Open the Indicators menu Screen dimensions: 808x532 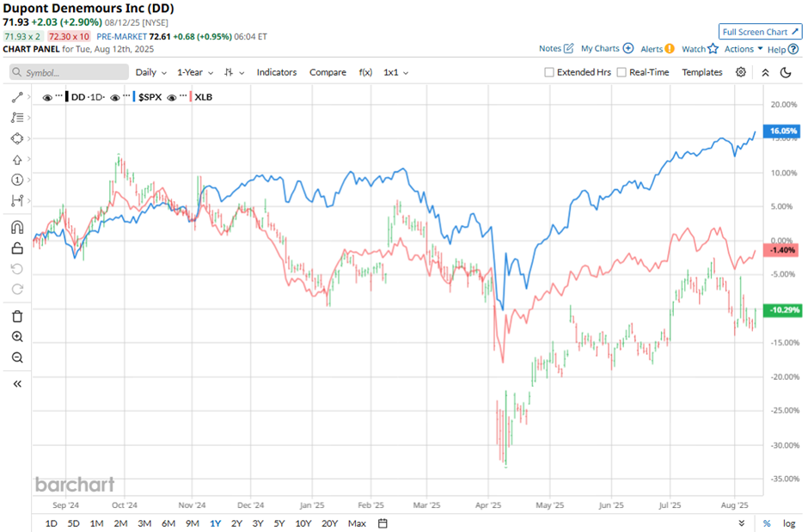[277, 72]
